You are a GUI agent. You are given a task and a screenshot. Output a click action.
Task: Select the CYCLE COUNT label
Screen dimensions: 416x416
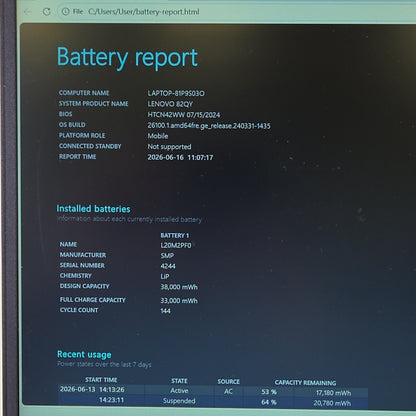[x=79, y=310]
